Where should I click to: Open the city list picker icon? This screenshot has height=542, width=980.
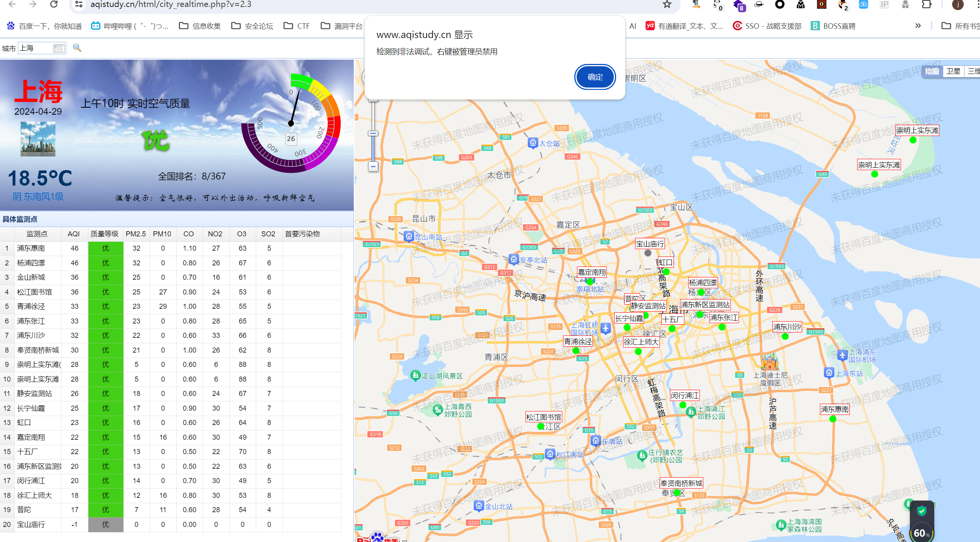(59, 48)
